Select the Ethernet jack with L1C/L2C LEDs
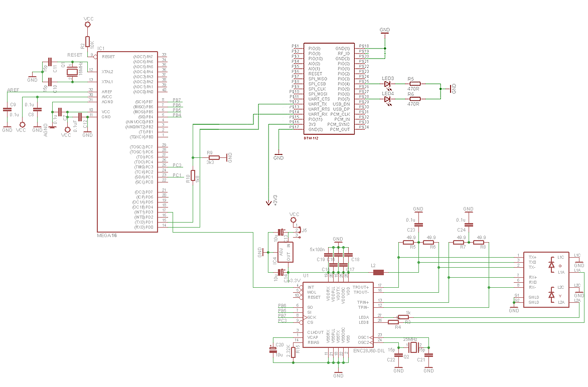 click(546, 279)
